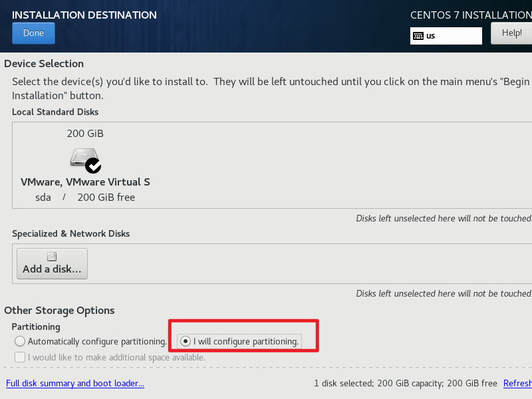Click the Specialized & Network Disks heading

(71, 234)
